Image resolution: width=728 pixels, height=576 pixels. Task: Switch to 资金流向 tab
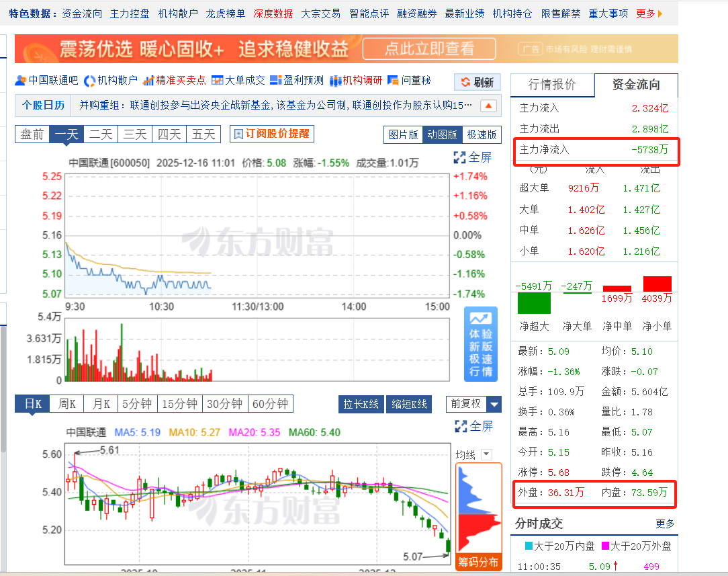click(x=635, y=85)
